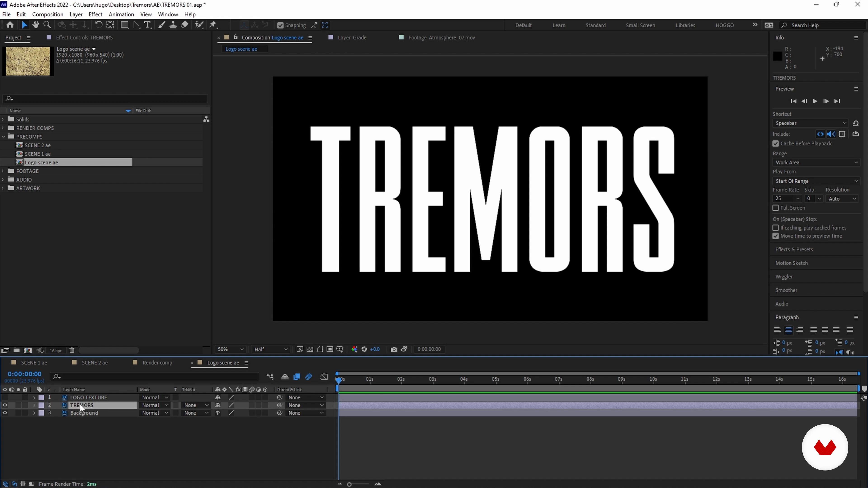
Task: Select the Rotation tool
Action: pyautogui.click(x=98, y=25)
